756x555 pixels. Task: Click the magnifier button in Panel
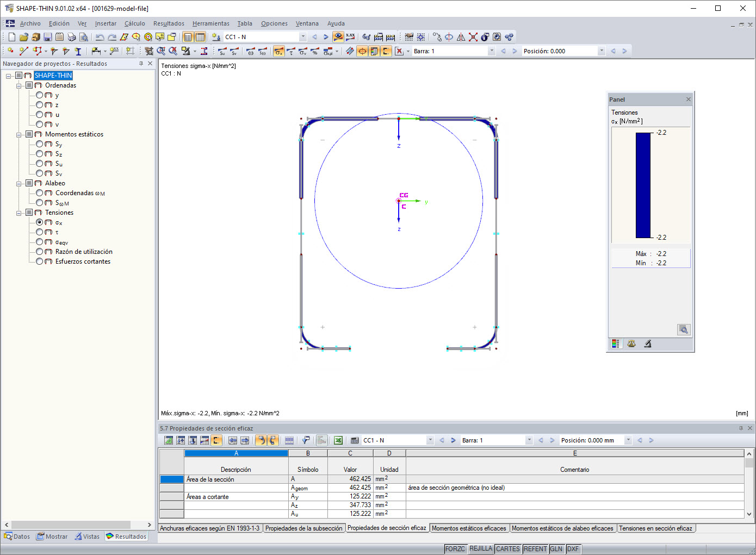(684, 329)
